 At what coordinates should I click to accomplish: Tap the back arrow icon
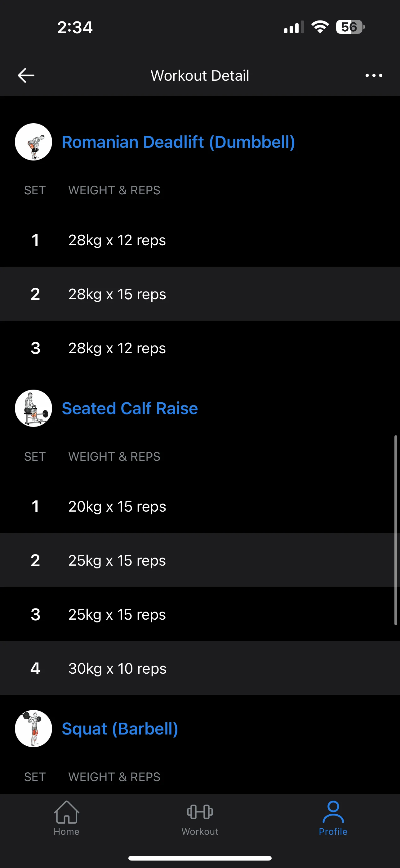(26, 75)
